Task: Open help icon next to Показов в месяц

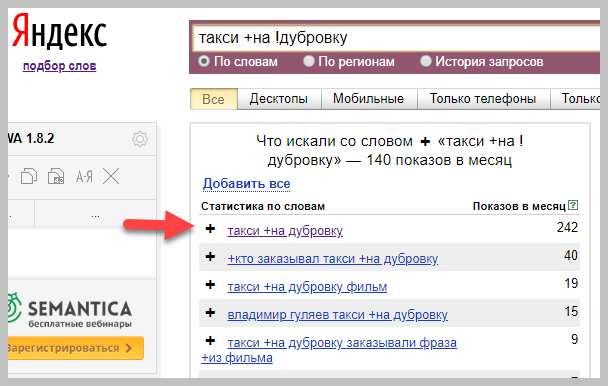Action: (x=573, y=205)
